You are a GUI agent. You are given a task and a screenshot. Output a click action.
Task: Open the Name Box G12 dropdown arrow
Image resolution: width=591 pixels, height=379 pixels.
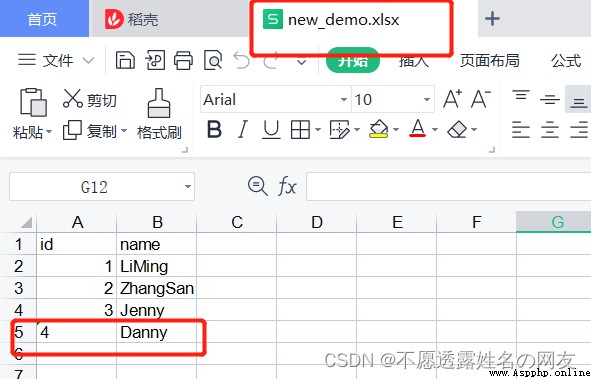(x=187, y=186)
